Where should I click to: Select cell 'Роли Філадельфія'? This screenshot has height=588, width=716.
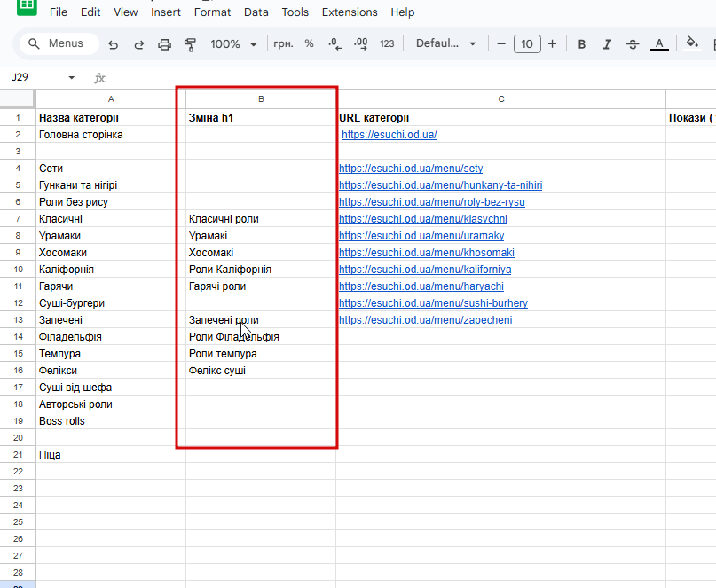click(x=261, y=337)
